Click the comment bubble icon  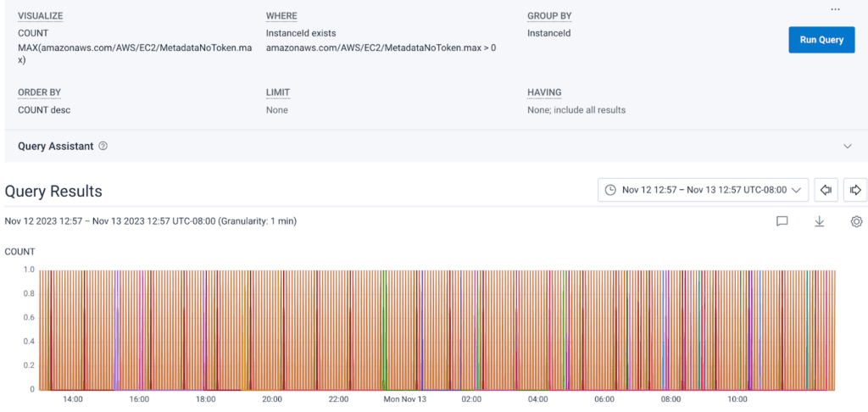[782, 221]
